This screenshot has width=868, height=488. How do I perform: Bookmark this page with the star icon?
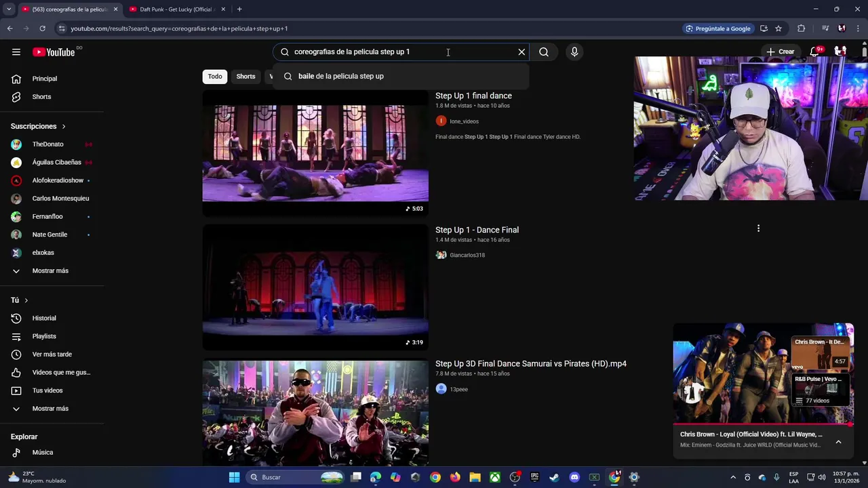pos(778,28)
